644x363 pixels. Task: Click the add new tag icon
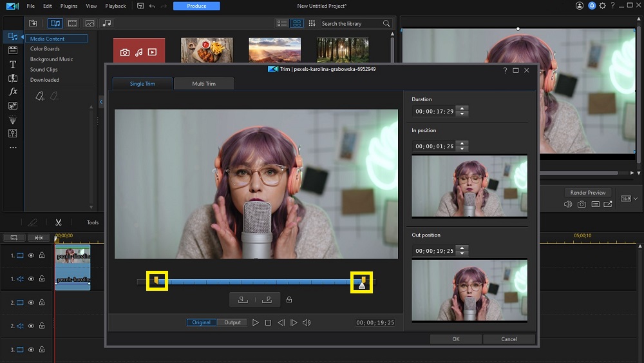click(40, 96)
